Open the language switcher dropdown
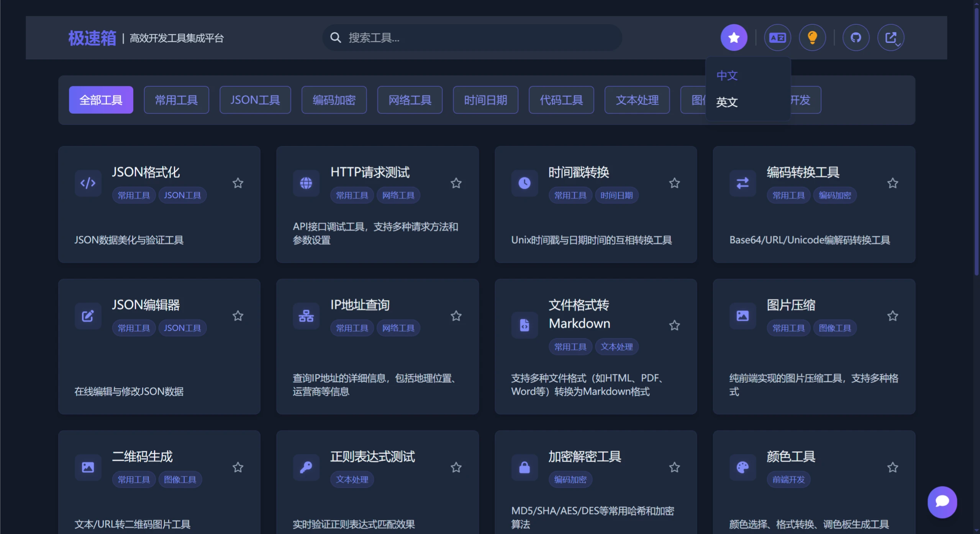Viewport: 980px width, 534px height. (777, 37)
